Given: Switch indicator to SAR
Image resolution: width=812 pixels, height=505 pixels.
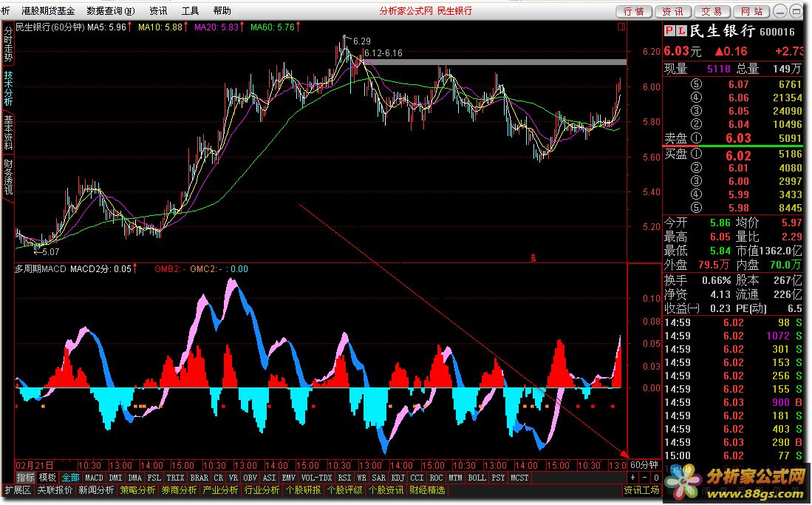Looking at the screenshot, I should [x=379, y=478].
